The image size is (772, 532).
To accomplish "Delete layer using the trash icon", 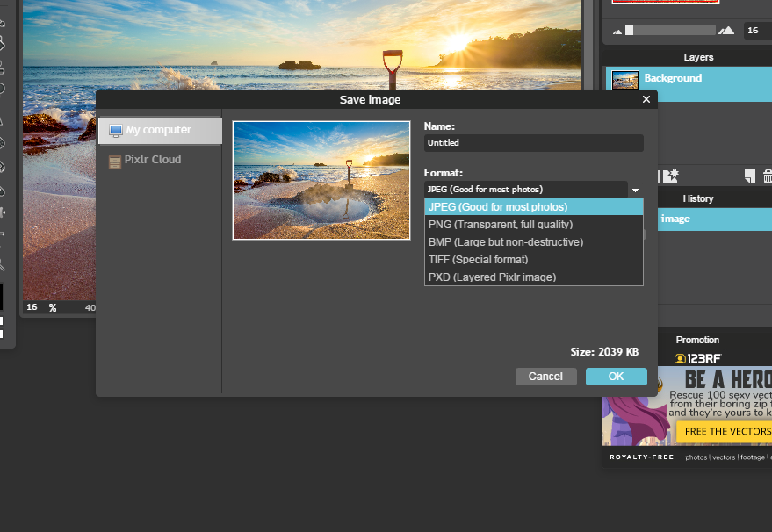I will coord(767,176).
